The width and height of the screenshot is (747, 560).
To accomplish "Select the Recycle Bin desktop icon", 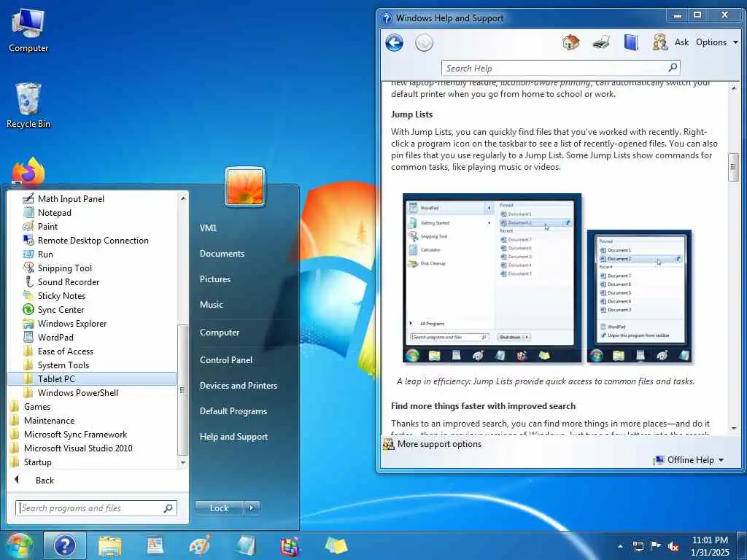I will pyautogui.click(x=28, y=105).
